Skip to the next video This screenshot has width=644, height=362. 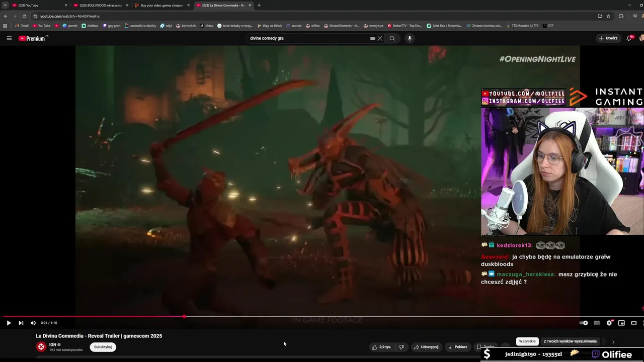21,323
